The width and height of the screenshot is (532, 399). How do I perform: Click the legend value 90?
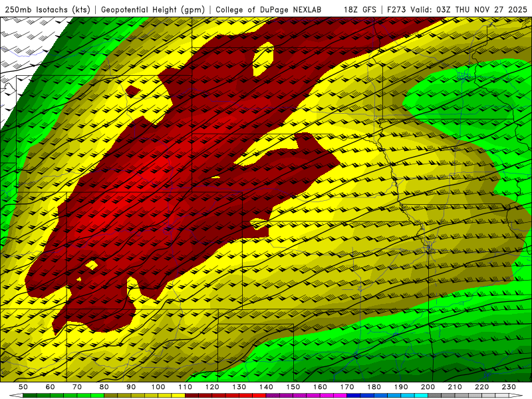pyautogui.click(x=131, y=387)
